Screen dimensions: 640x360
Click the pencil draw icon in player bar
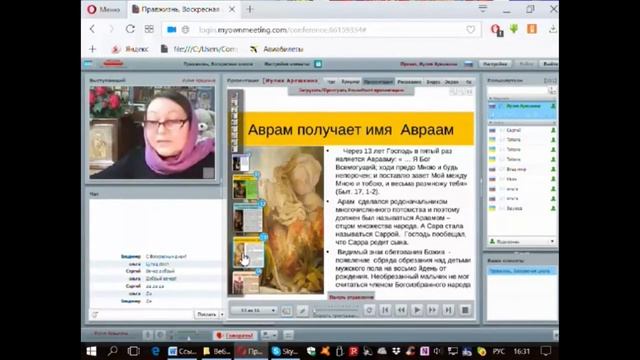pos(302,311)
